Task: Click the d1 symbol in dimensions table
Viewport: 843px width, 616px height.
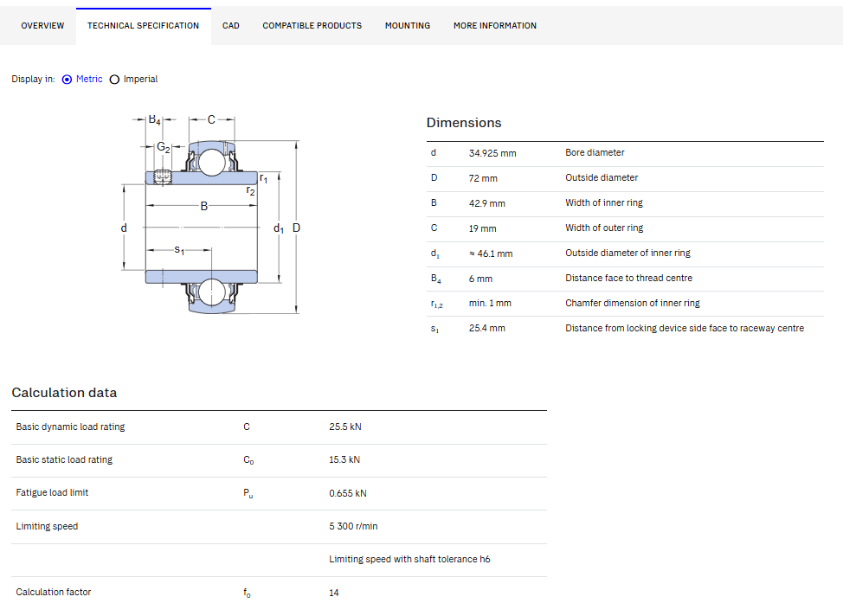Action: pos(435,253)
